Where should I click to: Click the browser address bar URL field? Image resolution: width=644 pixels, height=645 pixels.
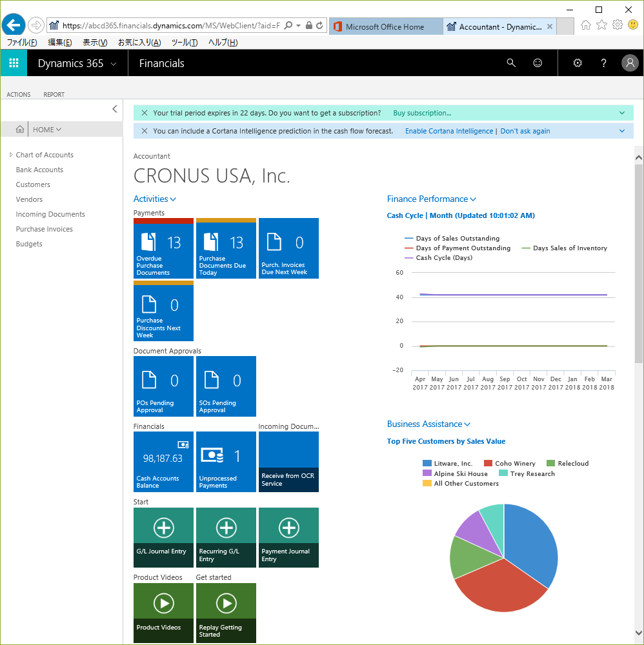171,26
